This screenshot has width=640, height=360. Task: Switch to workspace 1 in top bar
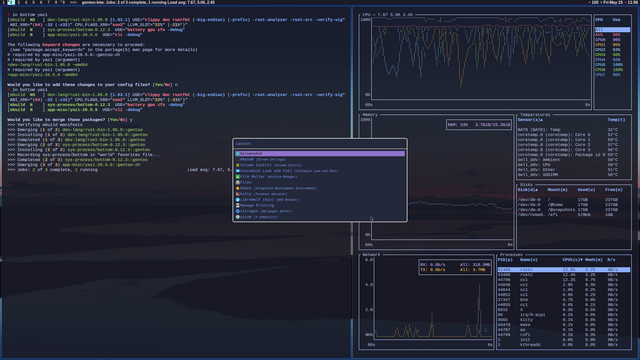[x=3, y=2]
